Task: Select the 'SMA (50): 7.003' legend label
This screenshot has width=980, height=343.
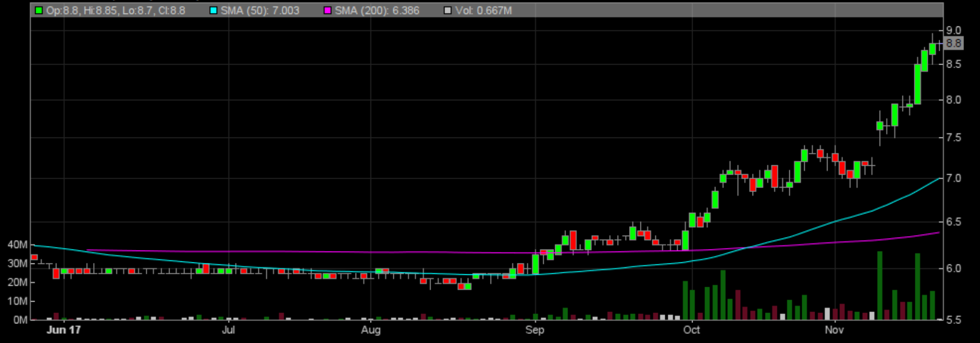Action: (260, 10)
